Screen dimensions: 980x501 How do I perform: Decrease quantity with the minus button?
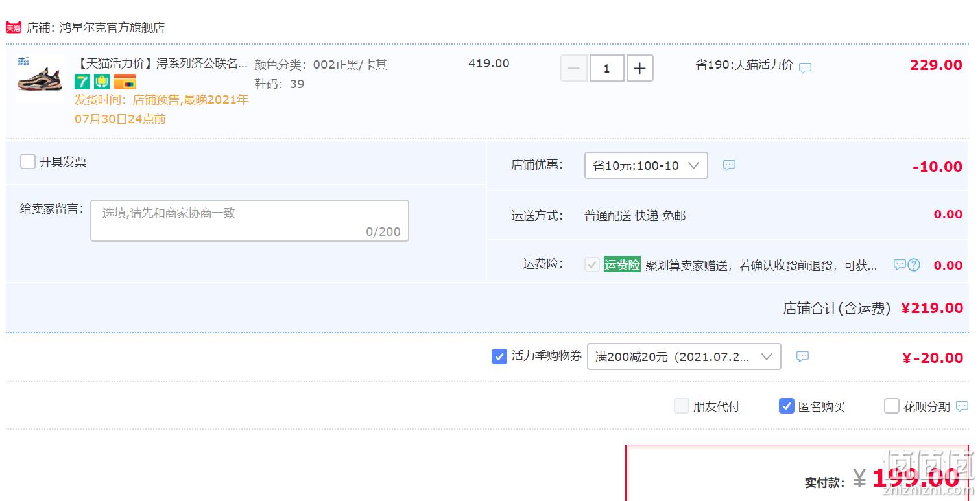(x=574, y=68)
